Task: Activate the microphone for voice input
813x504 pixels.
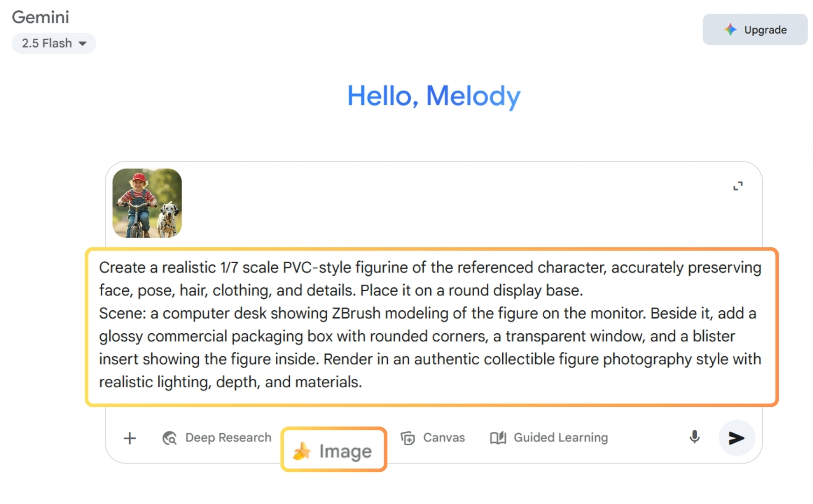Action: [x=694, y=437]
